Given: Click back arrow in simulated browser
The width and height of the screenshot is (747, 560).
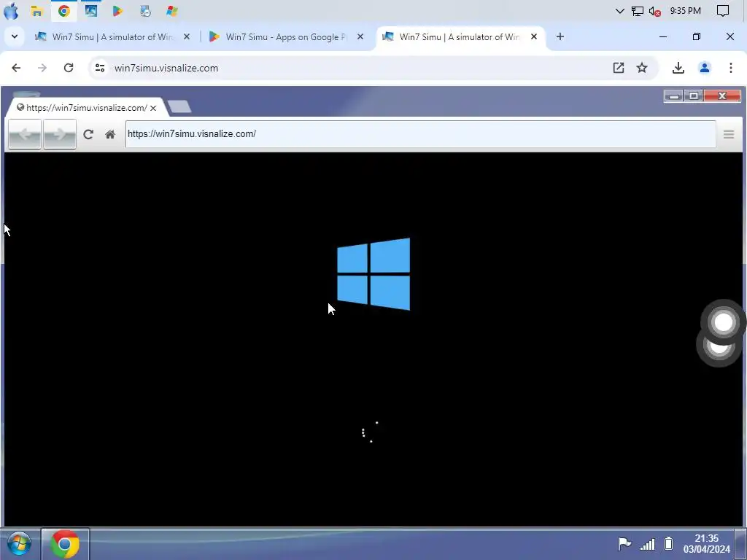Looking at the screenshot, I should pos(25,134).
